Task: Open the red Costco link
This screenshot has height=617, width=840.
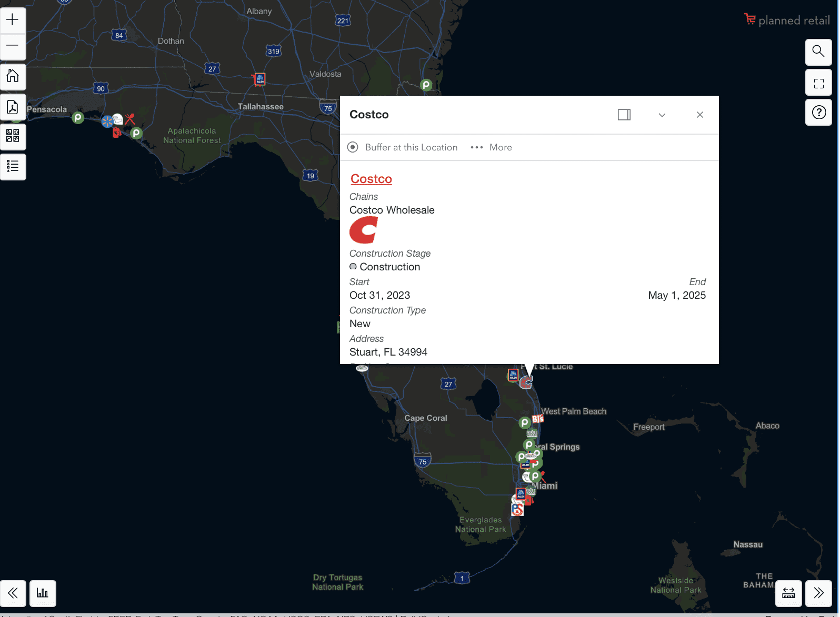Action: tap(371, 179)
